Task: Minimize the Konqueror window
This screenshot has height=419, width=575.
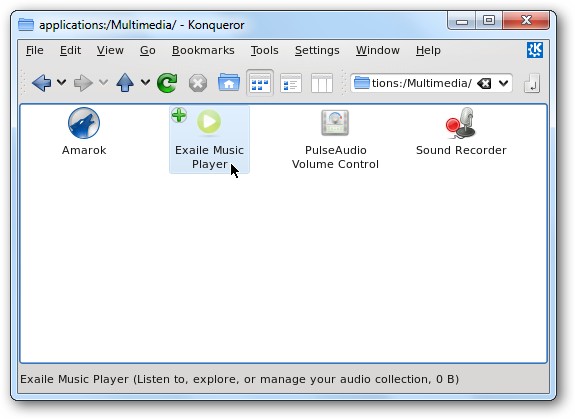Action: click(462, 21)
